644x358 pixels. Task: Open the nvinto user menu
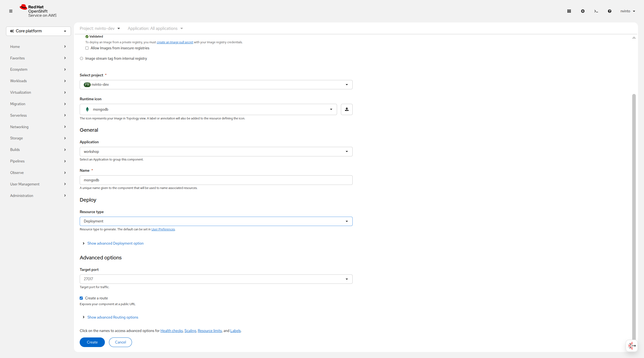(628, 11)
